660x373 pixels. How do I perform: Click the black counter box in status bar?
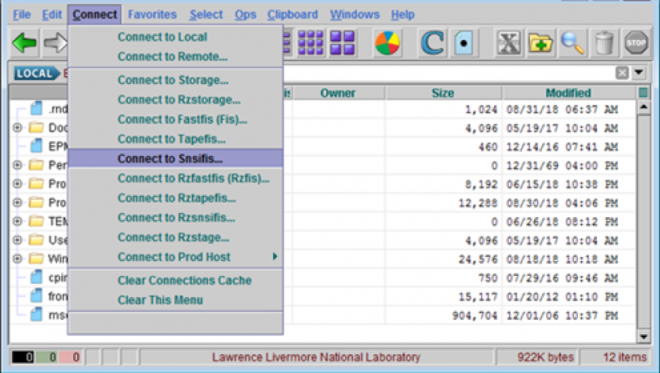point(23,357)
